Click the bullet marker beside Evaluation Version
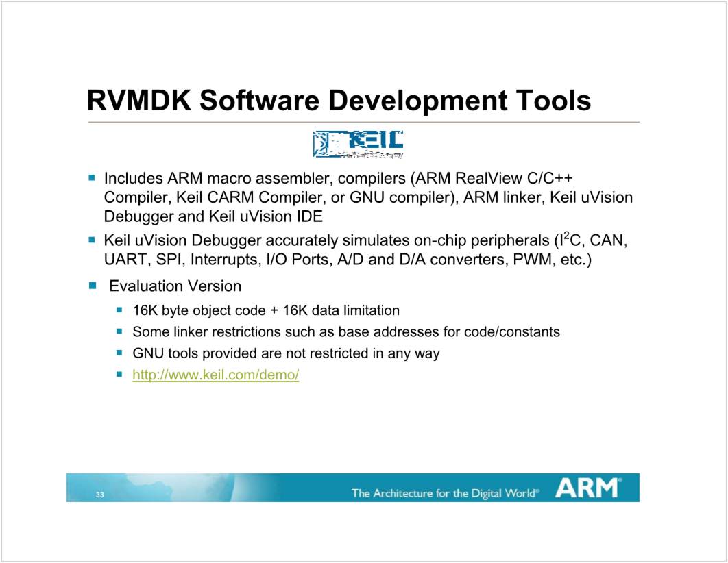The height and width of the screenshot is (563, 728). 92,286
